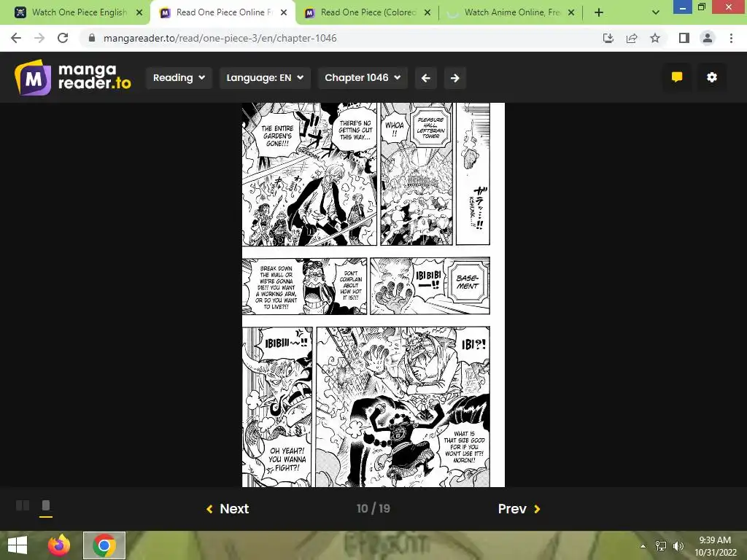This screenshot has width=747, height=560.
Task: Open the volume tray icon
Action: 678,545
